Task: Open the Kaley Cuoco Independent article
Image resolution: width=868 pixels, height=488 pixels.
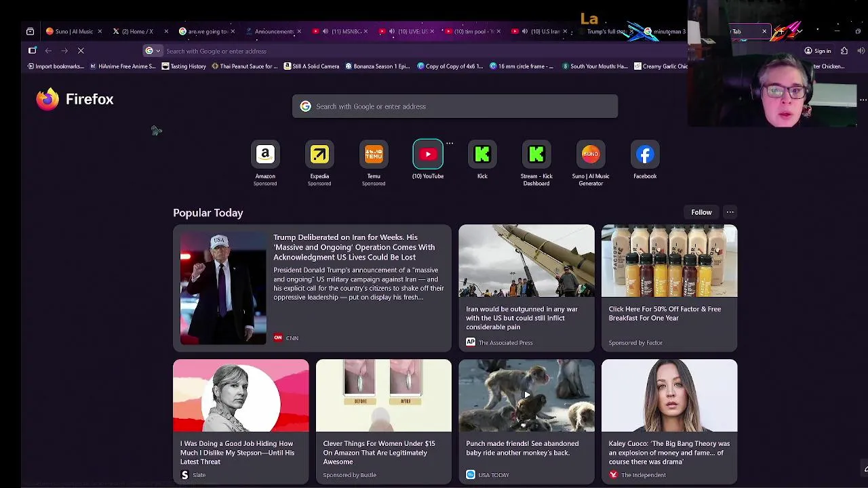Action: pyautogui.click(x=669, y=422)
